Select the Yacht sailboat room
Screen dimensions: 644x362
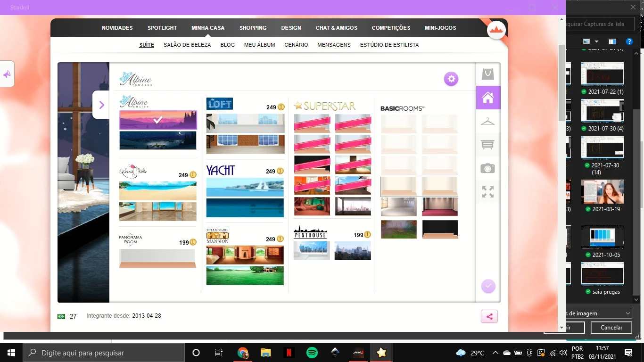245,187
